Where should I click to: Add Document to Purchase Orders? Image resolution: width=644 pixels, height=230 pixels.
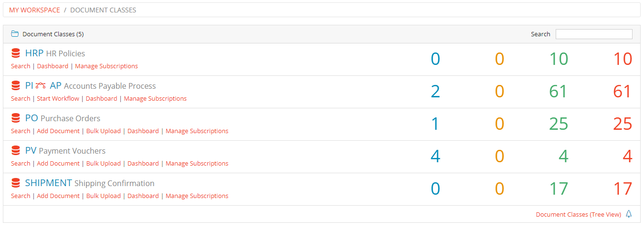58,131
